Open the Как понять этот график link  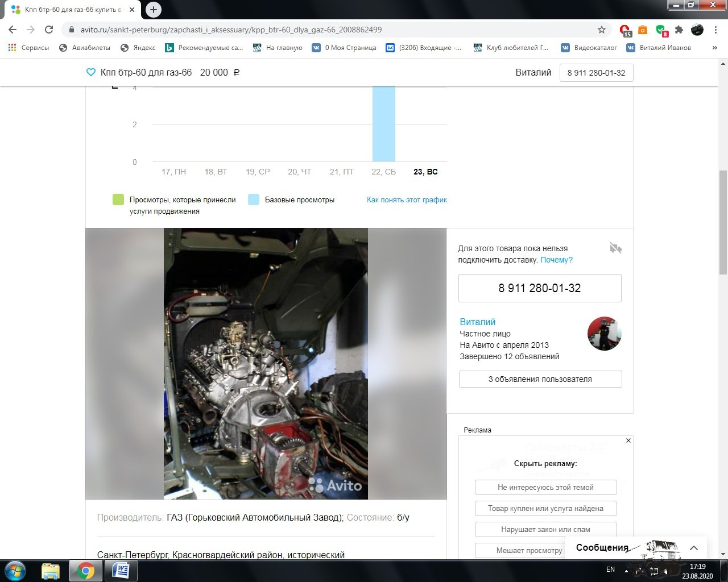point(407,200)
